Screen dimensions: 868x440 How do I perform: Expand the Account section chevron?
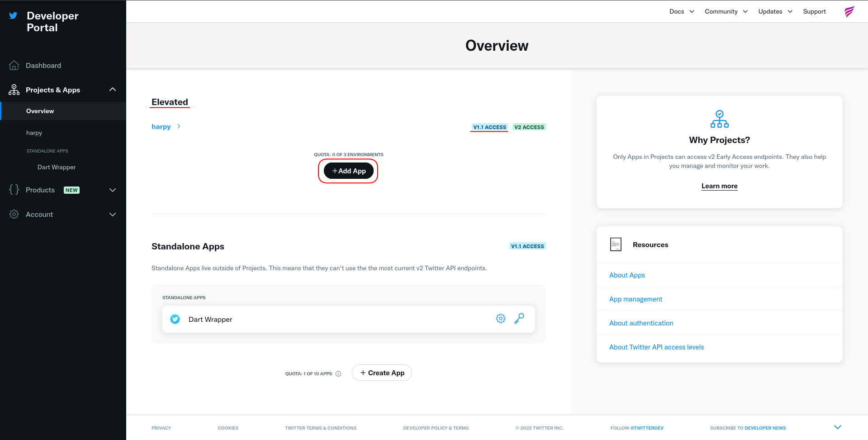click(113, 215)
